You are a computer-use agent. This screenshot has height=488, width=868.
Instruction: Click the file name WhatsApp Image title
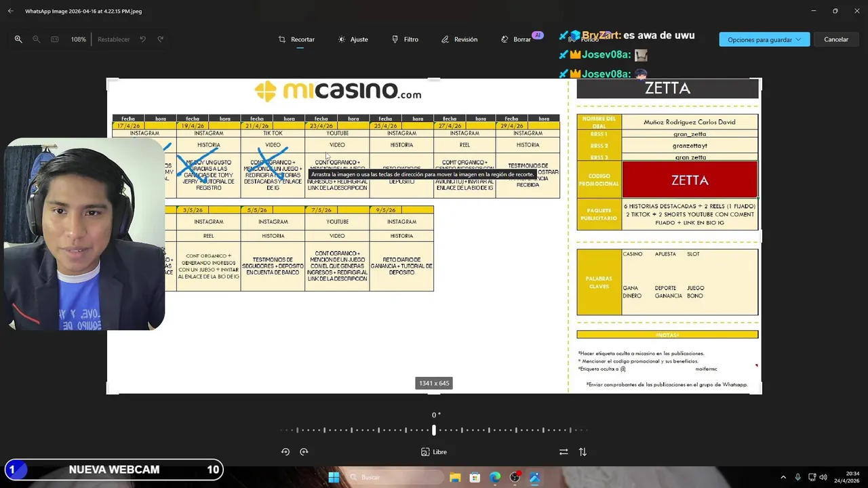tap(83, 11)
